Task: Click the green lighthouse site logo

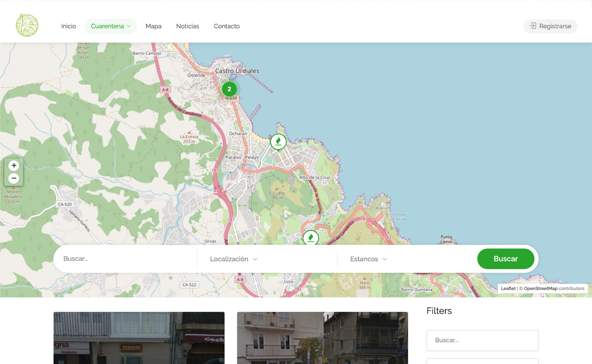Action: (27, 25)
